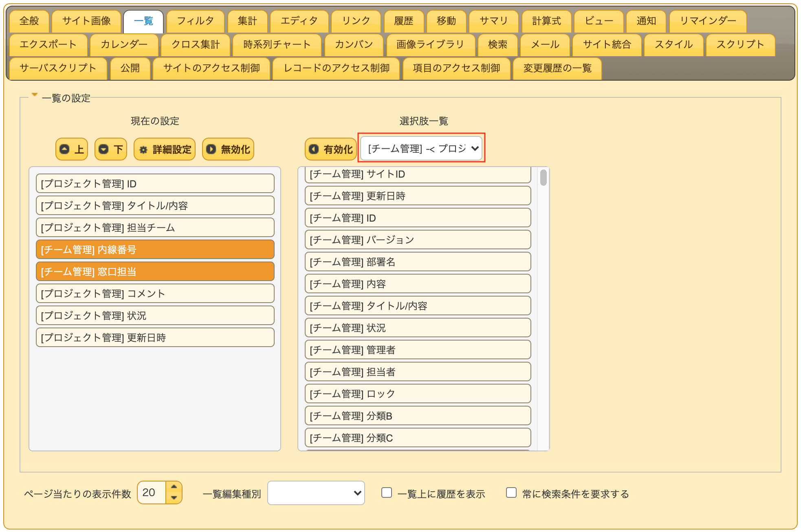This screenshot has width=801, height=532.
Task: Open 詳細設定 for the selected column
Action: [165, 149]
